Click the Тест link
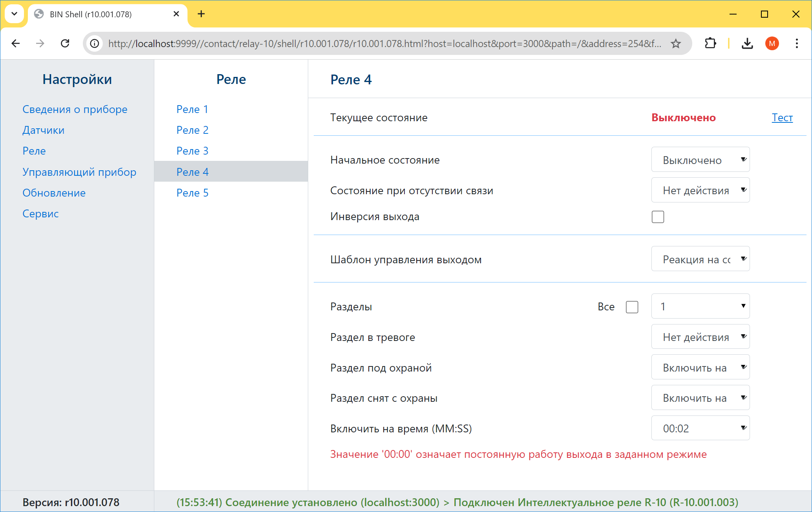The height and width of the screenshot is (512, 812). pos(782,117)
